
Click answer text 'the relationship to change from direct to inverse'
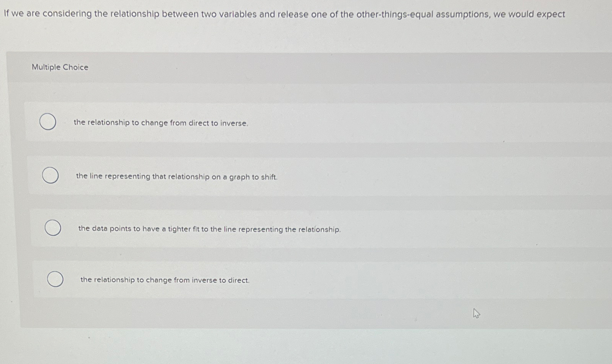[x=161, y=123]
